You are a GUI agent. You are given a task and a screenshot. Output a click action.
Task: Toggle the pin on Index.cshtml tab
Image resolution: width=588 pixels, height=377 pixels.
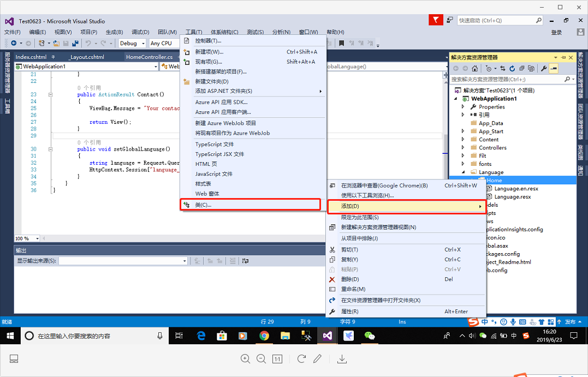54,57
